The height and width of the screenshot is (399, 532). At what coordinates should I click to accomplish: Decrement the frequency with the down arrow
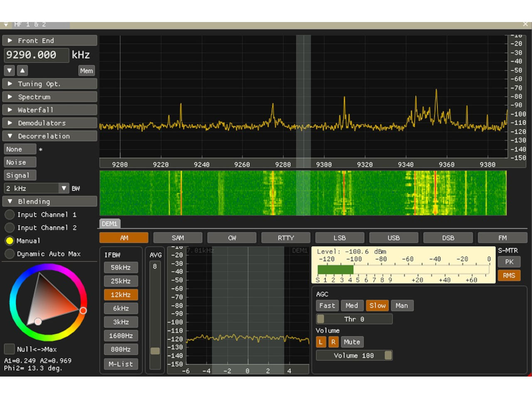tap(9, 70)
